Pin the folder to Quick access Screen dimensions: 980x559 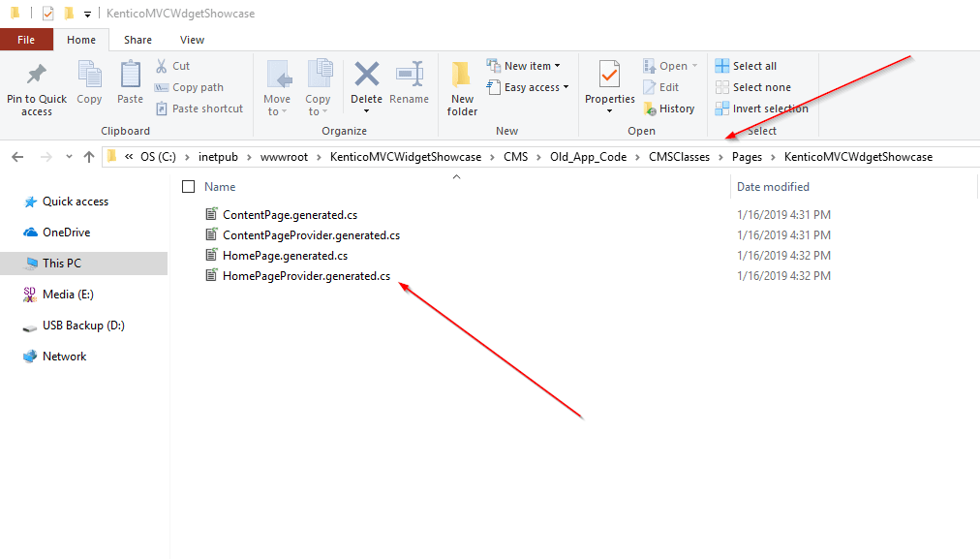[x=36, y=88]
